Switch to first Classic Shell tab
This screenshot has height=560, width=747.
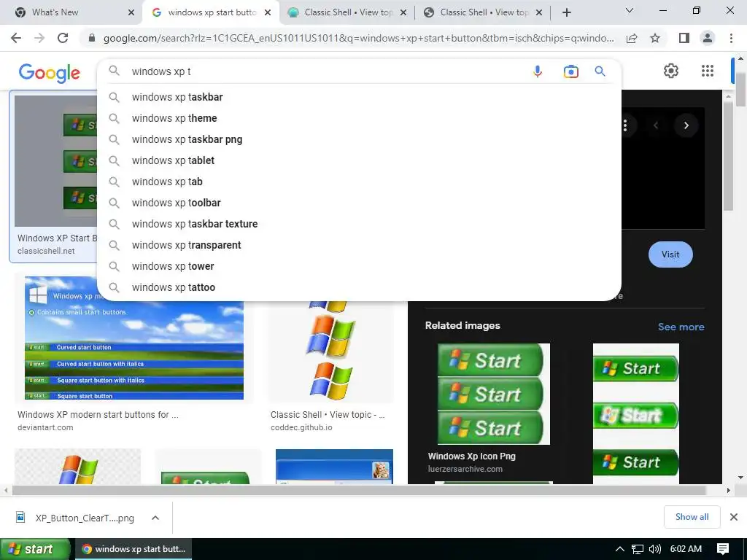[347, 12]
